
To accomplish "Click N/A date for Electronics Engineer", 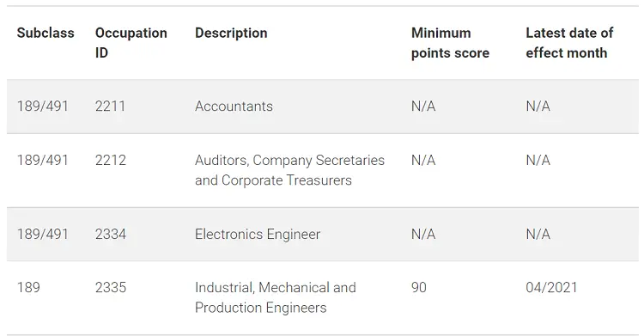I will (538, 234).
